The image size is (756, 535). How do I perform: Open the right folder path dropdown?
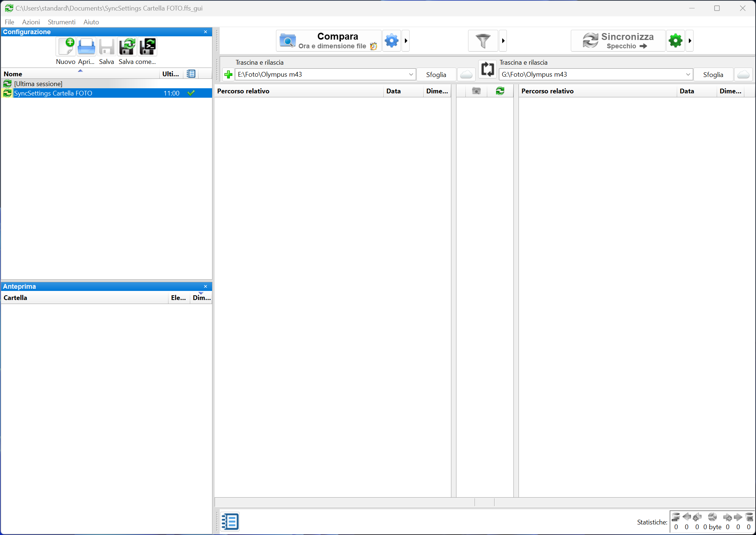click(x=688, y=74)
